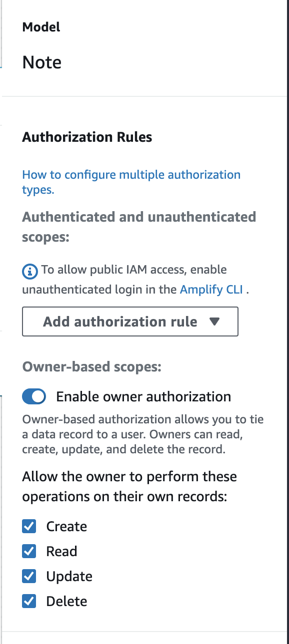Click the Owner-based scopes heading
Image resolution: width=289 pixels, height=644 pixels.
pos(91,367)
